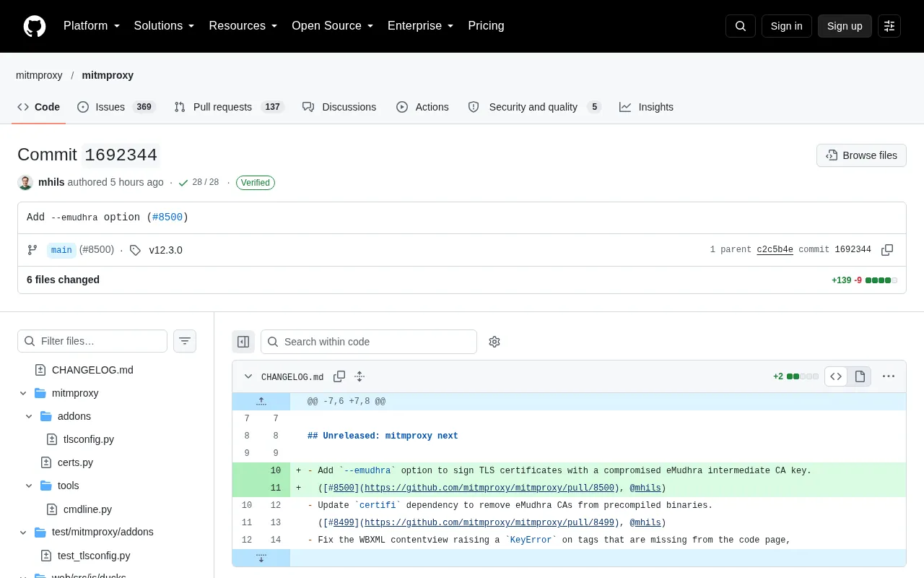924x578 pixels.
Task: Collapse test/mitmproxy/addons folder
Action: (x=23, y=532)
